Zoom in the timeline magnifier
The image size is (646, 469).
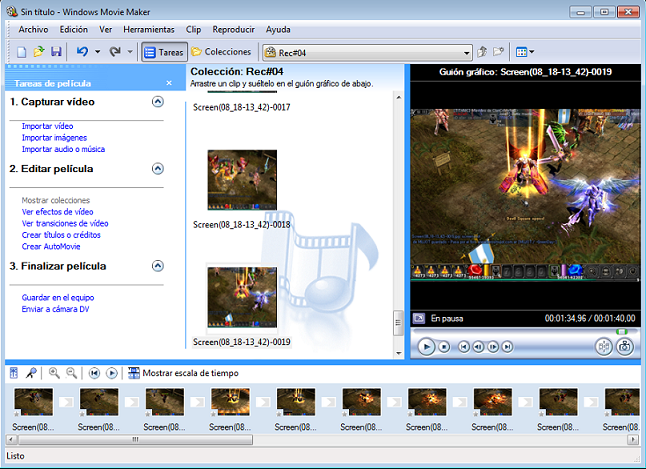[x=54, y=373]
